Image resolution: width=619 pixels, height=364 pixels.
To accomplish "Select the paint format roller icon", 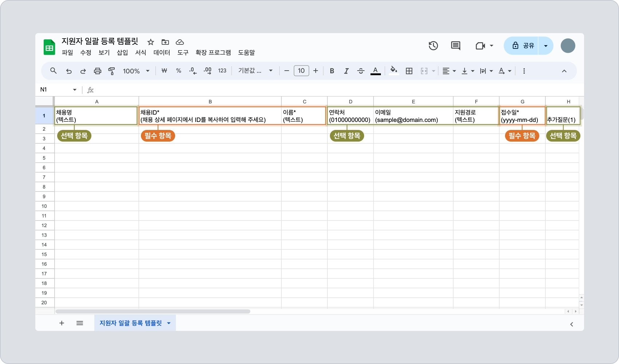I will click(112, 71).
